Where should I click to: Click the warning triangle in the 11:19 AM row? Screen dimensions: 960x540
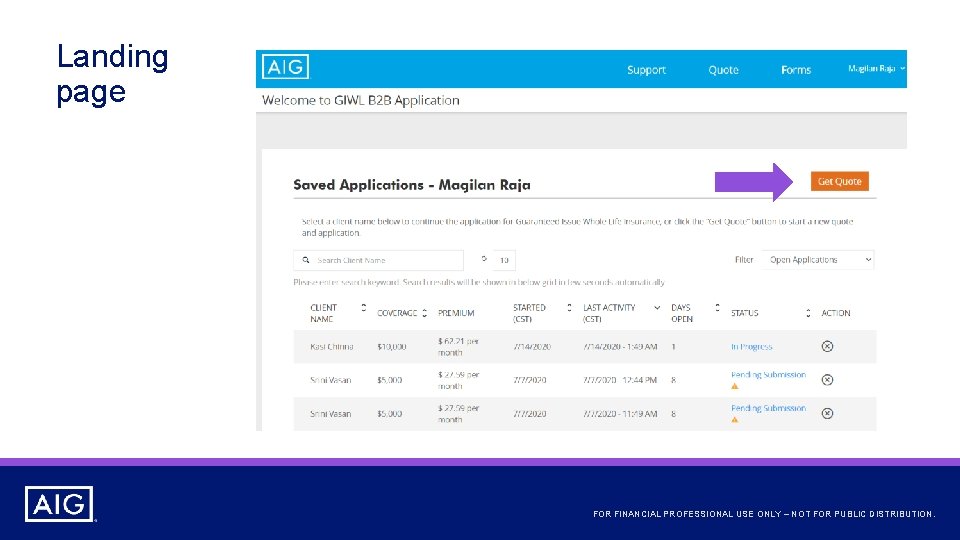735,420
